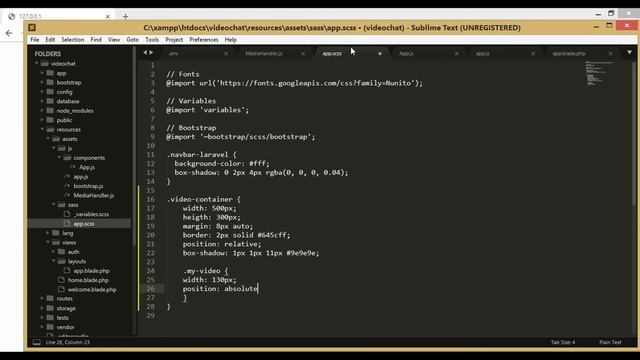Expand the public folder
Screen dimensions: 640x360
[42, 120]
